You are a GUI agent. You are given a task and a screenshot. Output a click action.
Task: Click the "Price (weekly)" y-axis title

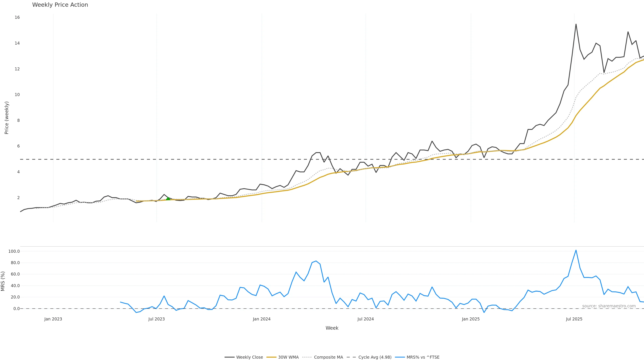[x=7, y=118]
